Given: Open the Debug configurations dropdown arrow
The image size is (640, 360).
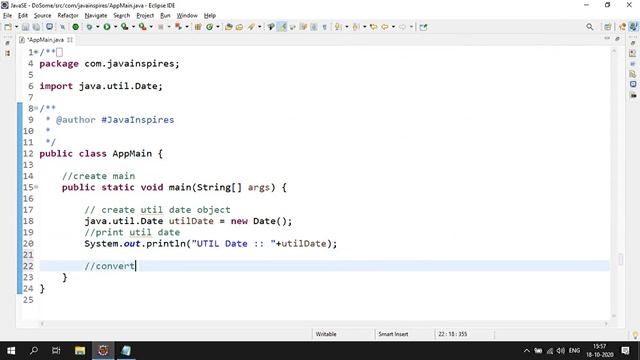Looking at the screenshot, I should click(x=97, y=27).
